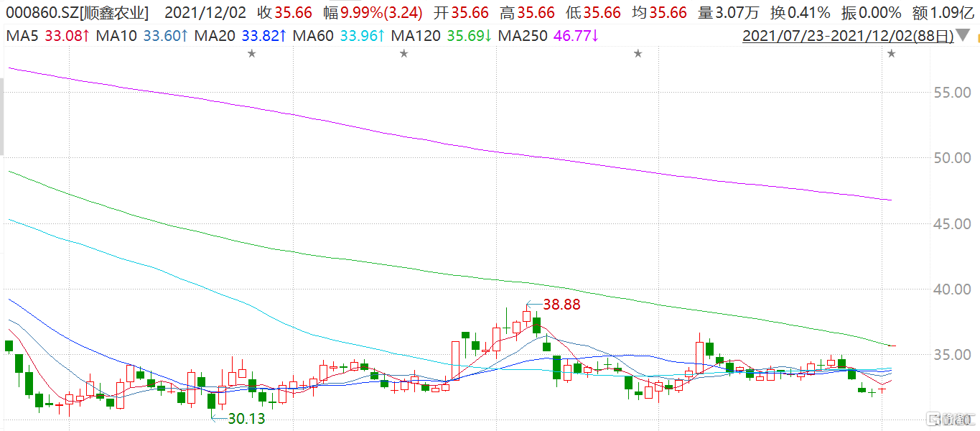Click the third star event marker
The image size is (980, 431).
coord(638,53)
